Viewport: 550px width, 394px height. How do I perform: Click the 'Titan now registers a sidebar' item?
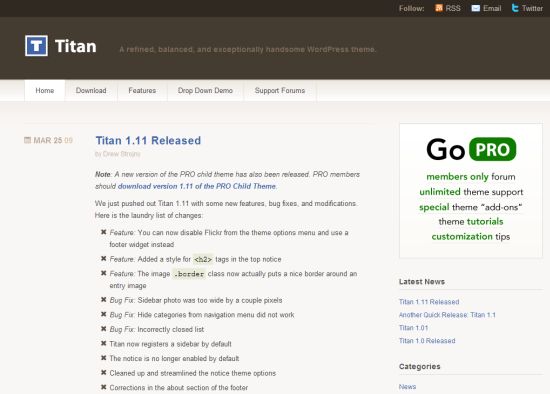[x=170, y=344]
